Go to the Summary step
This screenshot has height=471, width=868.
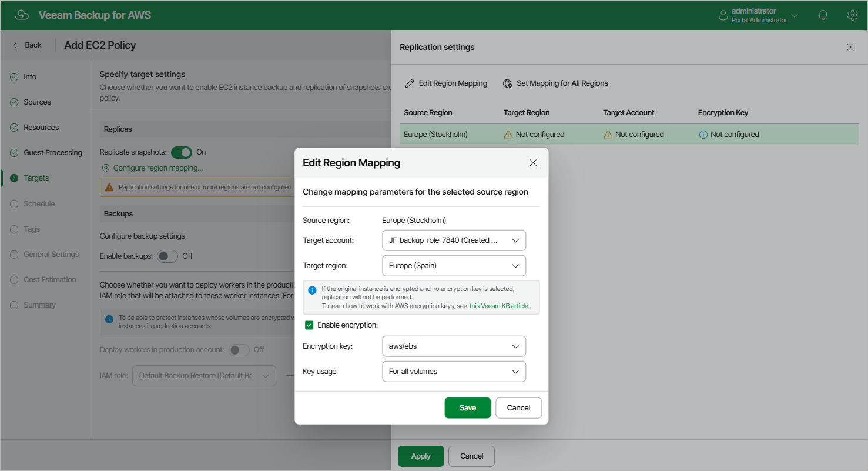(40, 305)
